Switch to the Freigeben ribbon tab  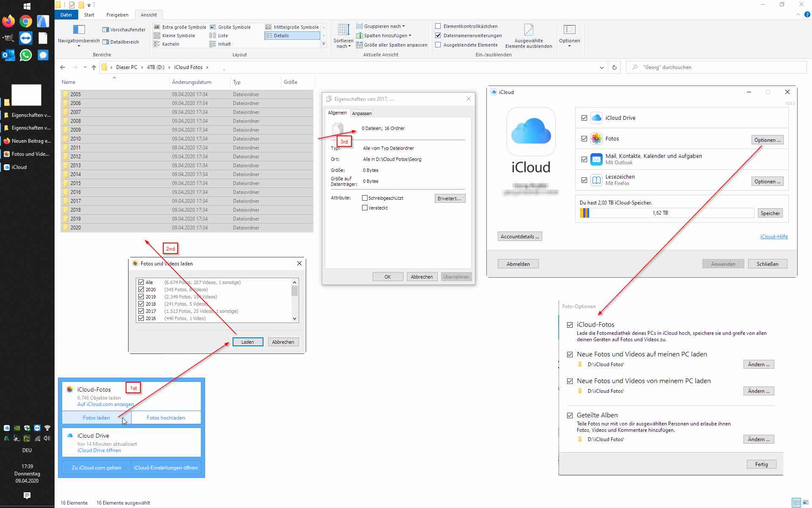(117, 15)
